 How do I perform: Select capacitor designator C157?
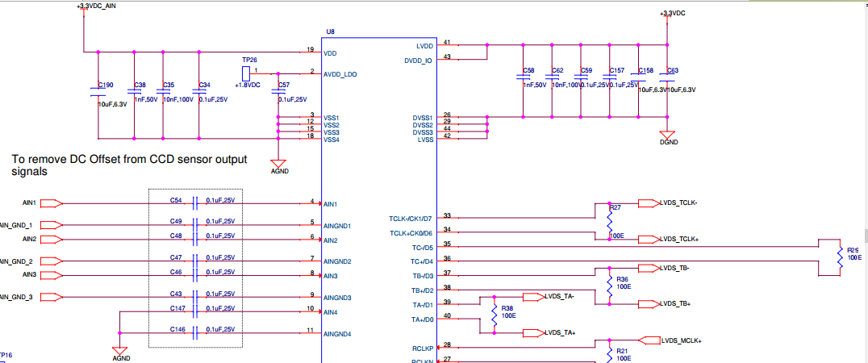pyautogui.click(x=616, y=71)
